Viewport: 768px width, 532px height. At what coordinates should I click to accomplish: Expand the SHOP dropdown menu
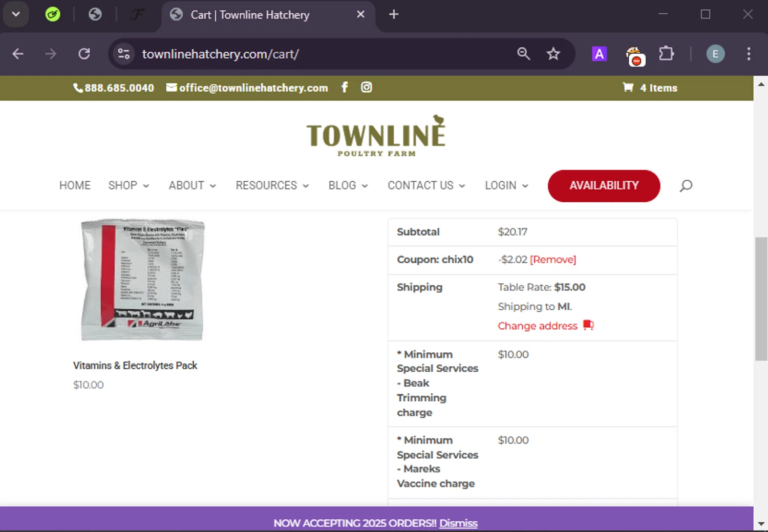pyautogui.click(x=129, y=185)
